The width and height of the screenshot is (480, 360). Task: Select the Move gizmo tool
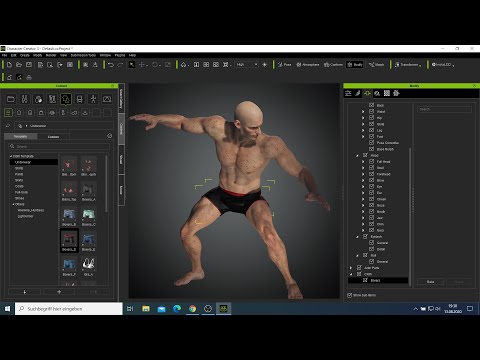click(x=142, y=65)
